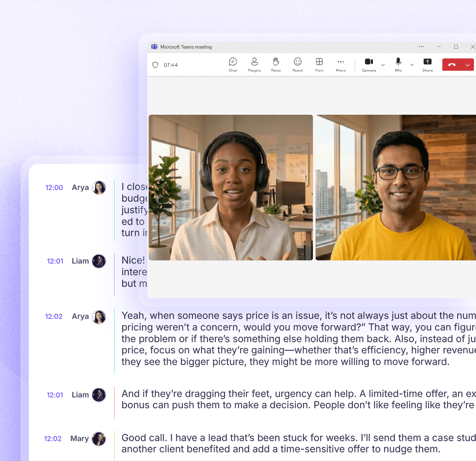
Task: Mute or unmute the Mic
Action: tap(398, 65)
